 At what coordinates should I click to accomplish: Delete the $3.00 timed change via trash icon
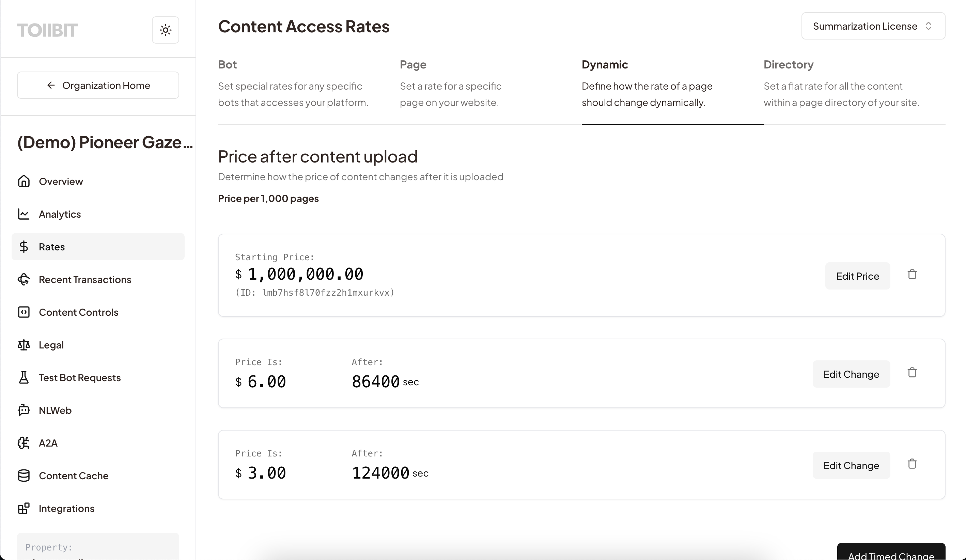(x=912, y=464)
